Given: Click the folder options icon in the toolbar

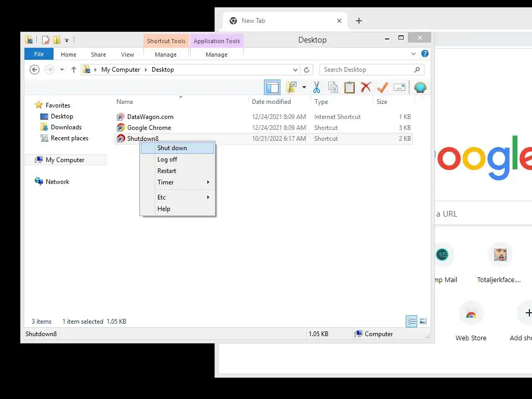Looking at the screenshot, I should [x=291, y=87].
